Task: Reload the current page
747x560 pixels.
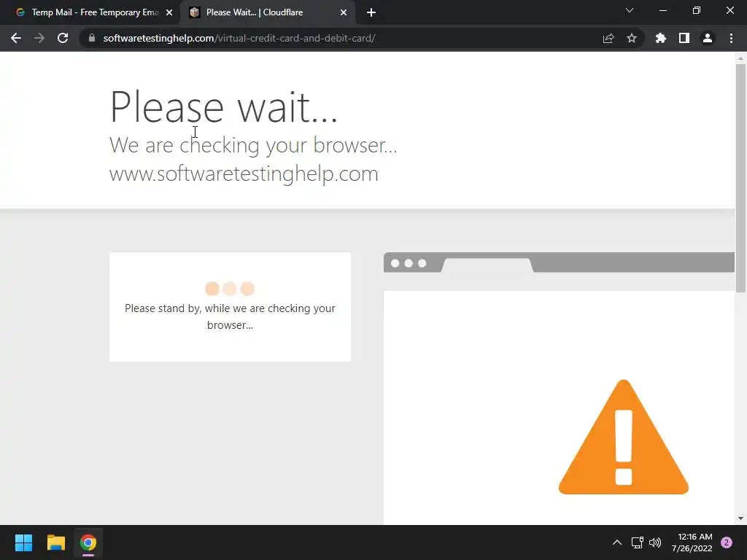Action: click(63, 38)
